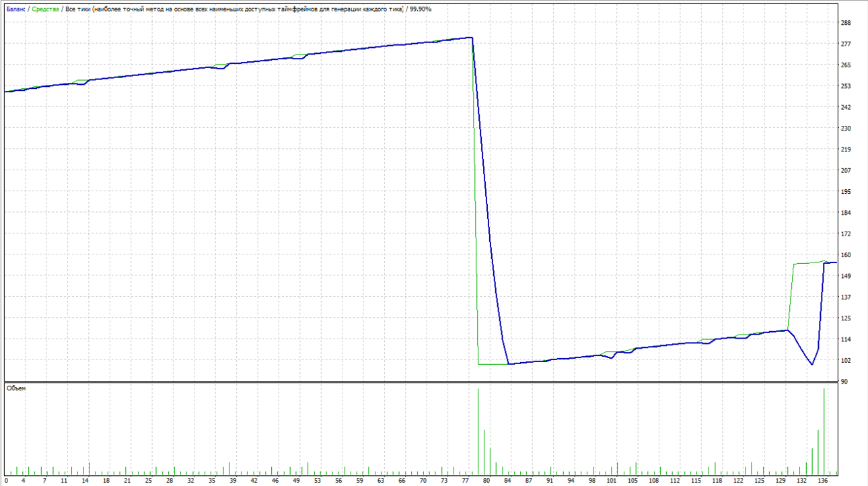Click the 80 horizontal axis label

click(x=486, y=481)
